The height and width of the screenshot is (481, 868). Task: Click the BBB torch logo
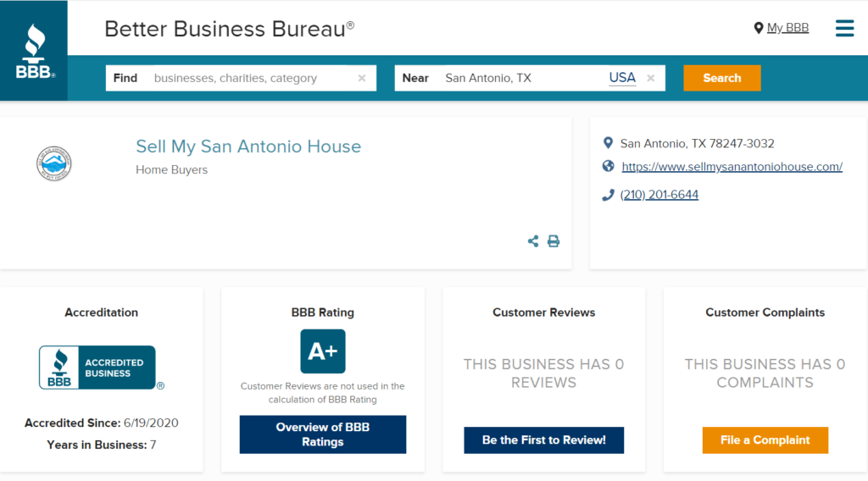coord(35,51)
